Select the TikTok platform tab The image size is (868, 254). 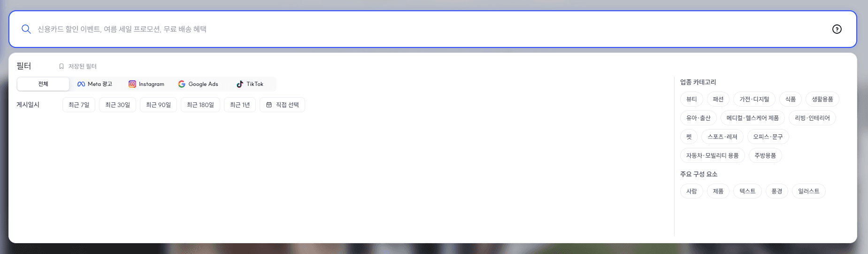click(x=250, y=84)
